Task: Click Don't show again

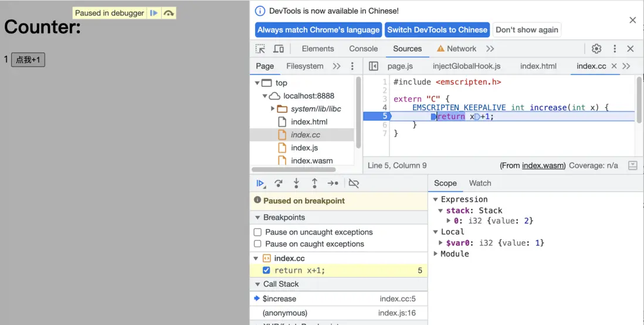Action: [x=527, y=29]
